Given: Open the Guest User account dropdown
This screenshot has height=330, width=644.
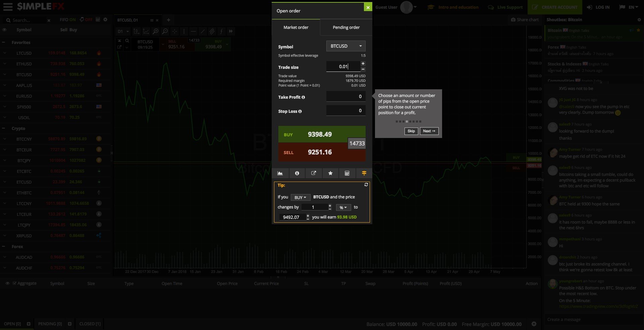Looking at the screenshot, I should click(x=396, y=7).
